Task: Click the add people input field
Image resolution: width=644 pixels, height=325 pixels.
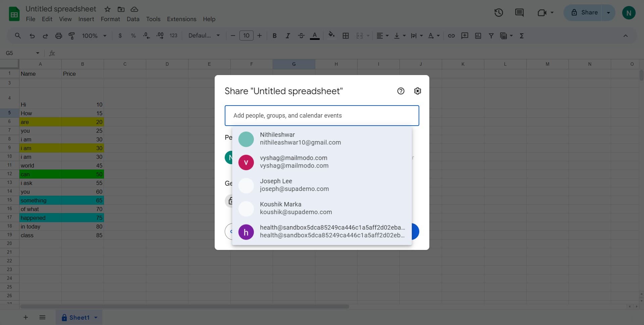Action: coord(322,115)
